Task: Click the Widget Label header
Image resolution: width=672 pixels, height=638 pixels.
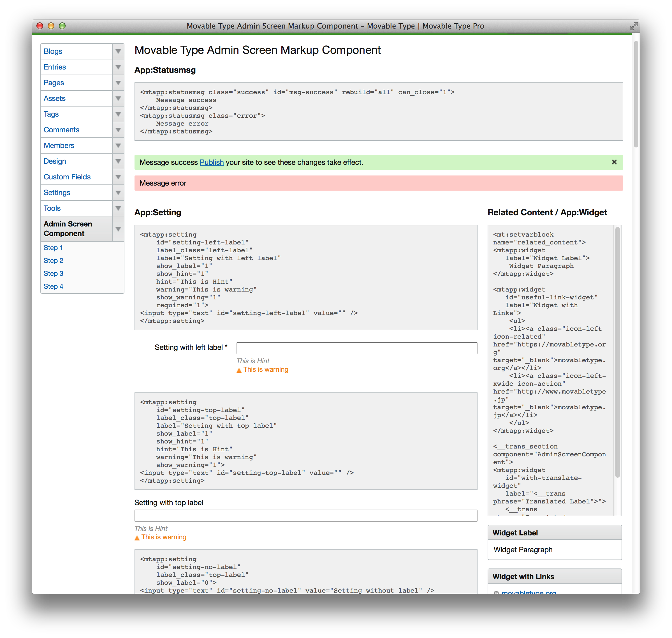Action: pyautogui.click(x=554, y=533)
